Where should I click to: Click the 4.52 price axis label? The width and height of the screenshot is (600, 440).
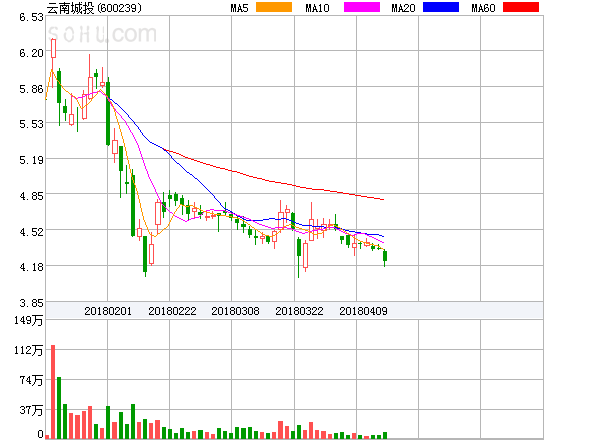tap(31, 232)
